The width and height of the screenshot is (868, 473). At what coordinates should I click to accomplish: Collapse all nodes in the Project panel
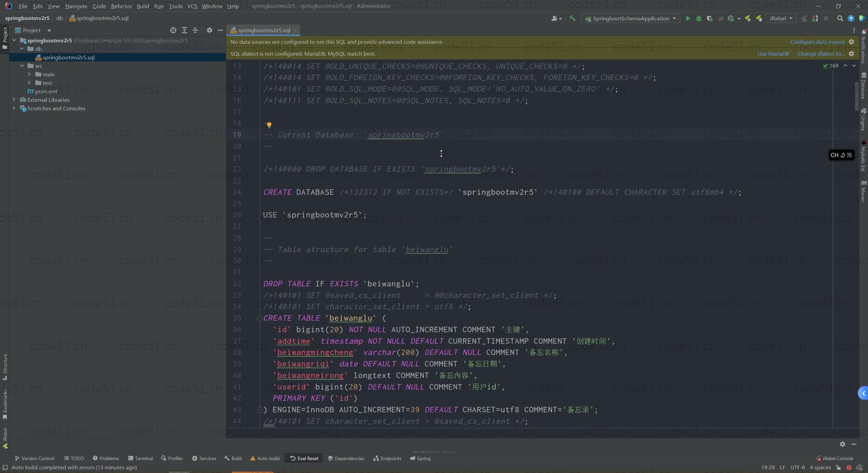(x=195, y=30)
